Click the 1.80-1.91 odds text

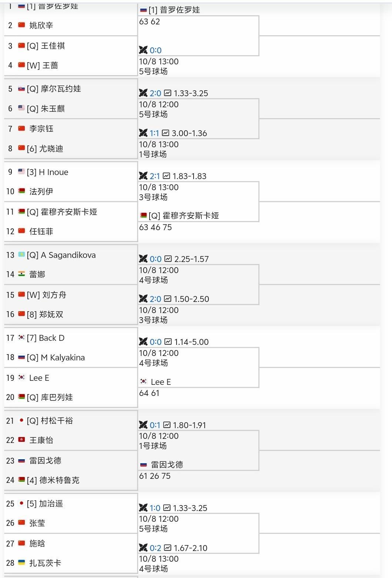(x=190, y=425)
